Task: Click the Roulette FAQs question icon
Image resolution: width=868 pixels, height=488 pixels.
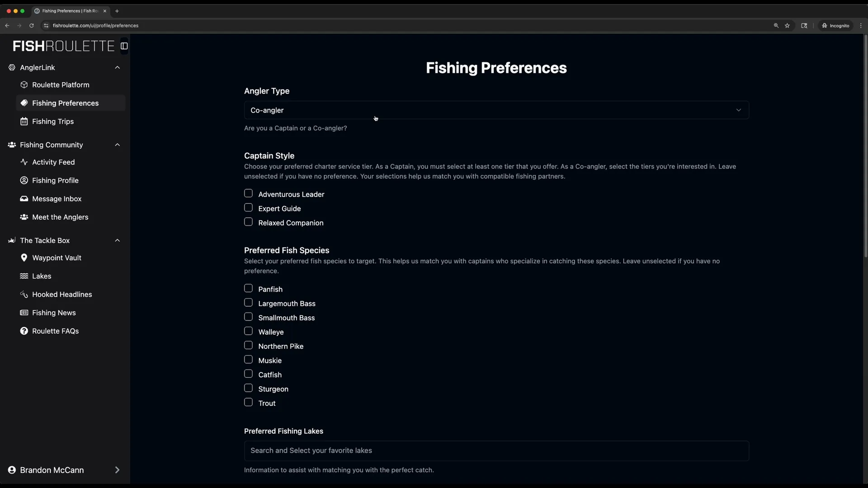Action: (x=24, y=331)
